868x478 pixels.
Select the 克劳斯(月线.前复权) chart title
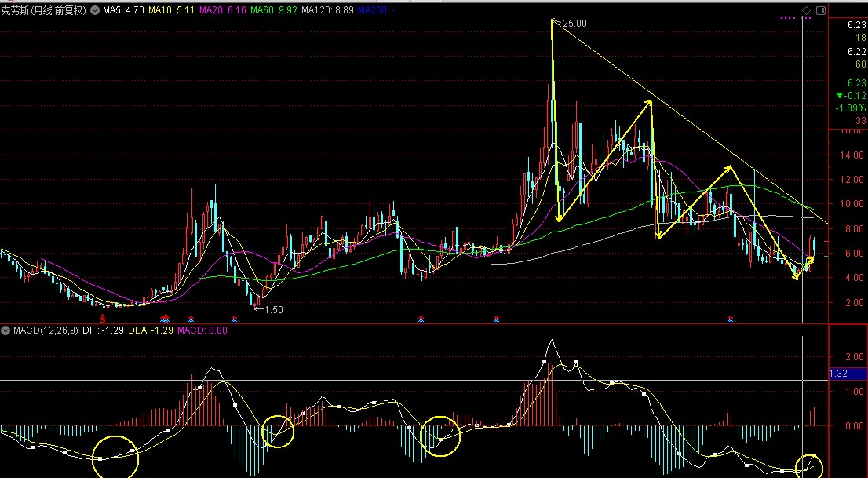(44, 10)
